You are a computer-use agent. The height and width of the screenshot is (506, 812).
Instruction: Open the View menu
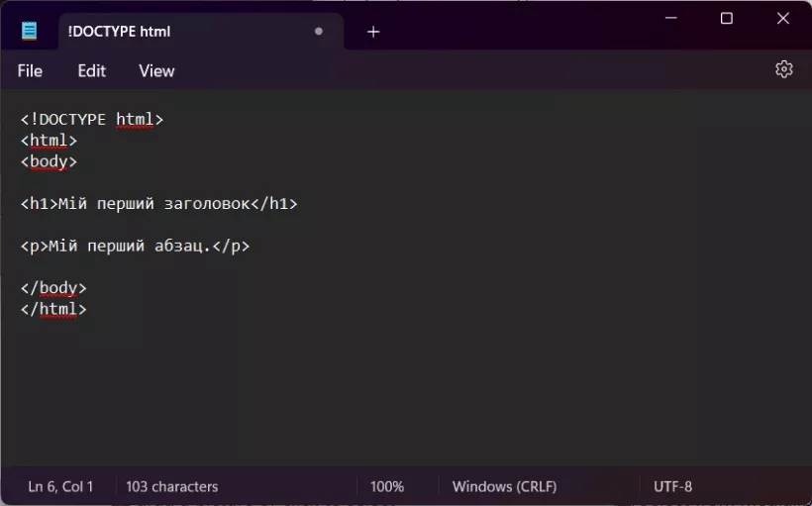(156, 70)
